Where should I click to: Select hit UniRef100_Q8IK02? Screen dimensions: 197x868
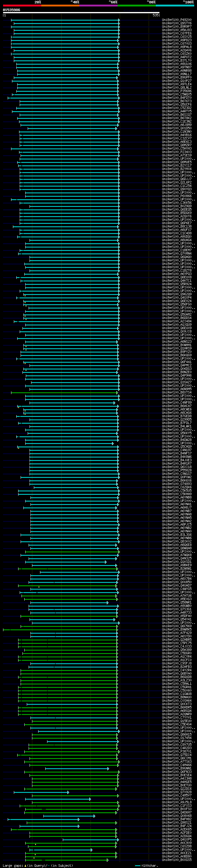(176, 542)
